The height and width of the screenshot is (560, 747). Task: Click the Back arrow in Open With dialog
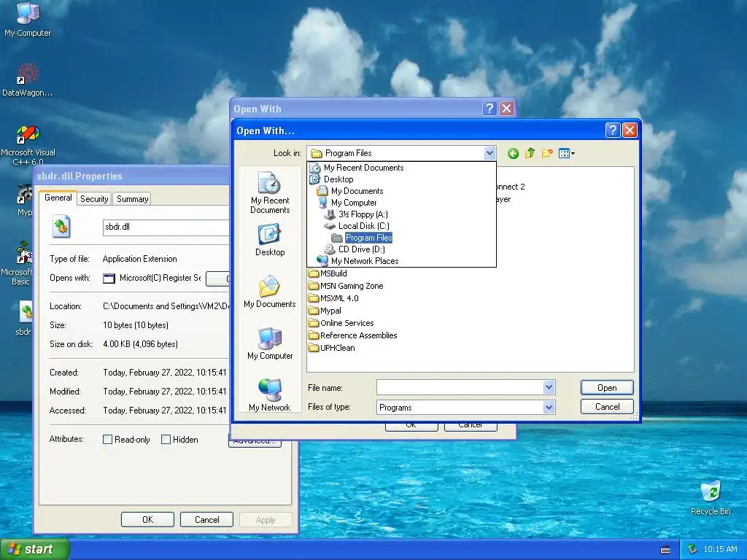(x=513, y=153)
